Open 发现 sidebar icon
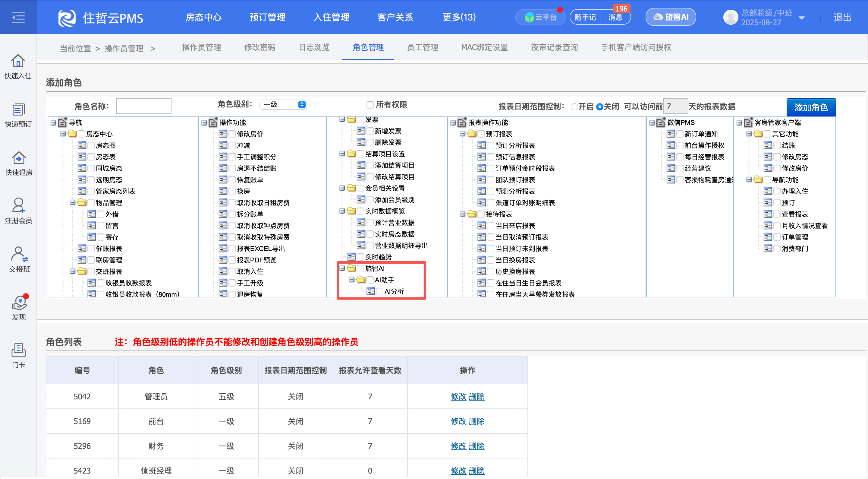The width and height of the screenshot is (868, 479). point(19,303)
